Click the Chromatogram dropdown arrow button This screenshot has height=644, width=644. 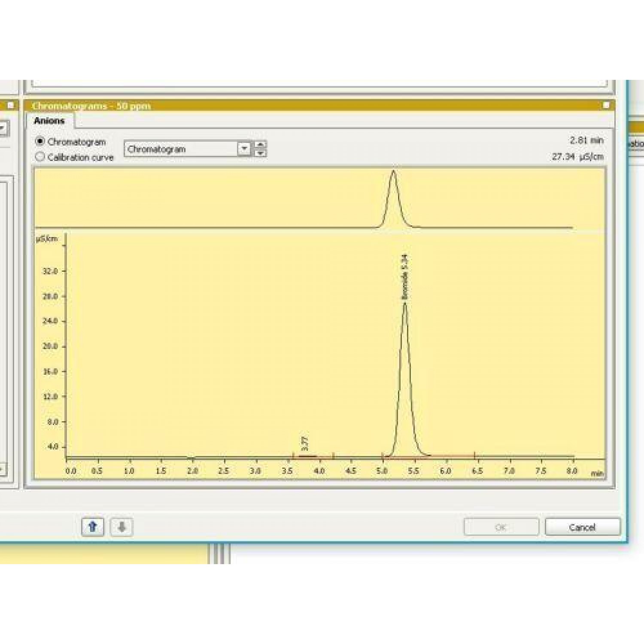244,149
